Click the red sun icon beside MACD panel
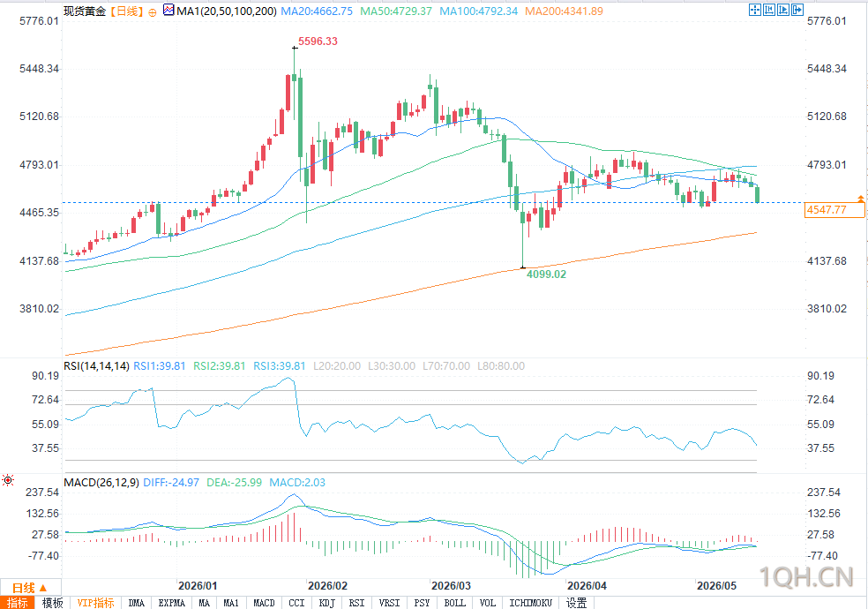 (8, 480)
